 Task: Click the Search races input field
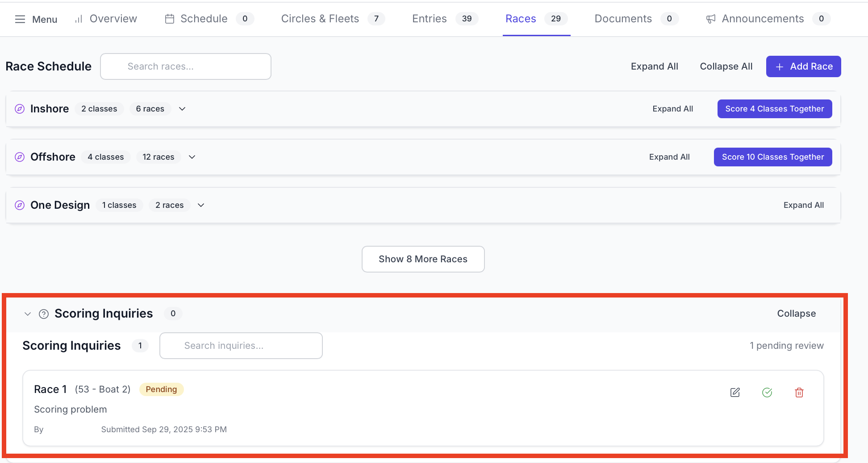pyautogui.click(x=186, y=66)
